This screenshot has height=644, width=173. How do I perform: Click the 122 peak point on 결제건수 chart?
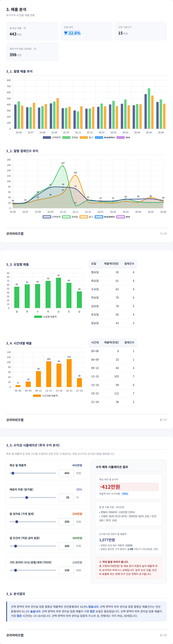[x=75, y=175]
